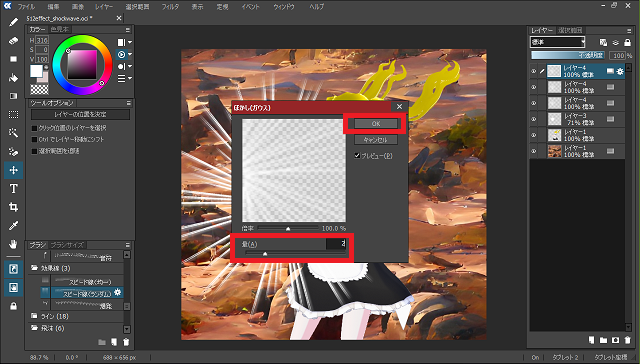Viewport: 640px width, 364px height.
Task: Click the transparent checkered color swatch
Action: click(x=40, y=89)
